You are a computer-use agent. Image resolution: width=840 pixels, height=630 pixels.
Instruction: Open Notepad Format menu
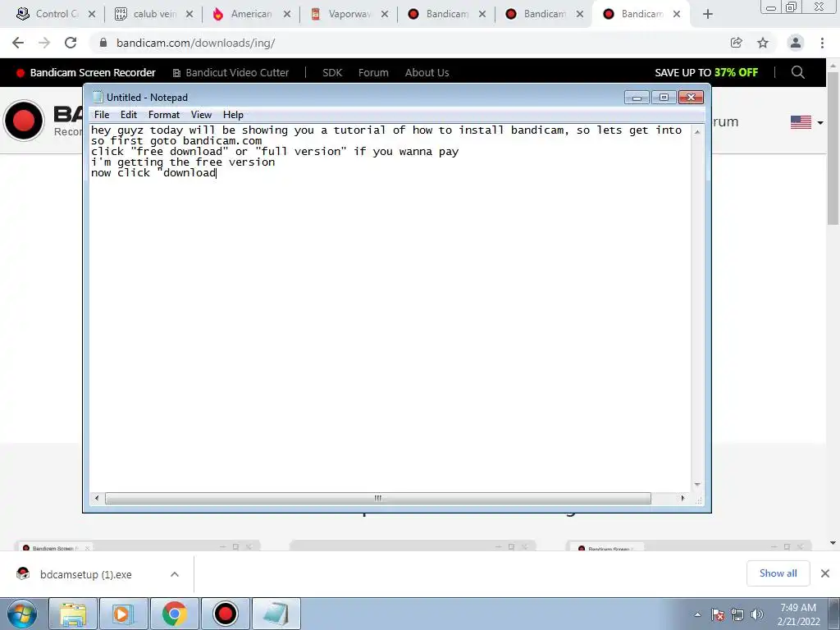pyautogui.click(x=164, y=115)
